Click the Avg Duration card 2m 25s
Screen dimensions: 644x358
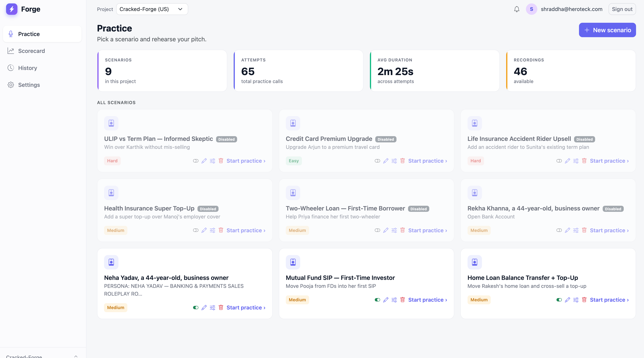pyautogui.click(x=435, y=71)
